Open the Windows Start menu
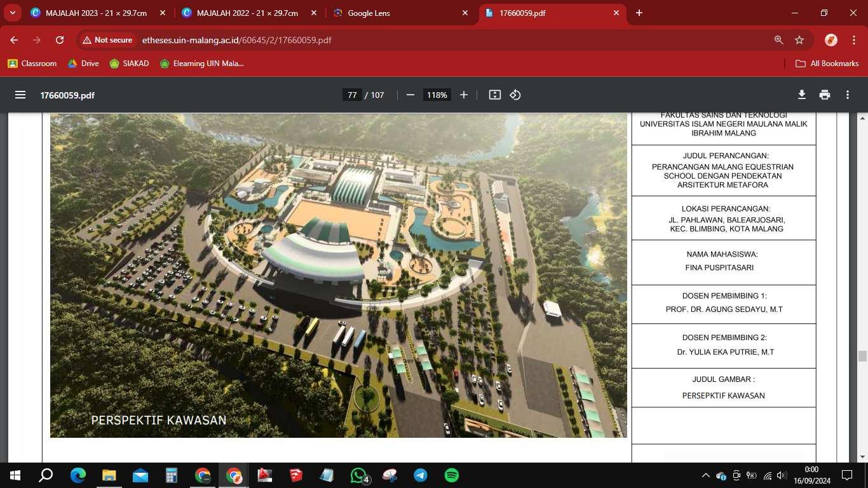Viewport: 868px width, 488px height. coord(15,475)
